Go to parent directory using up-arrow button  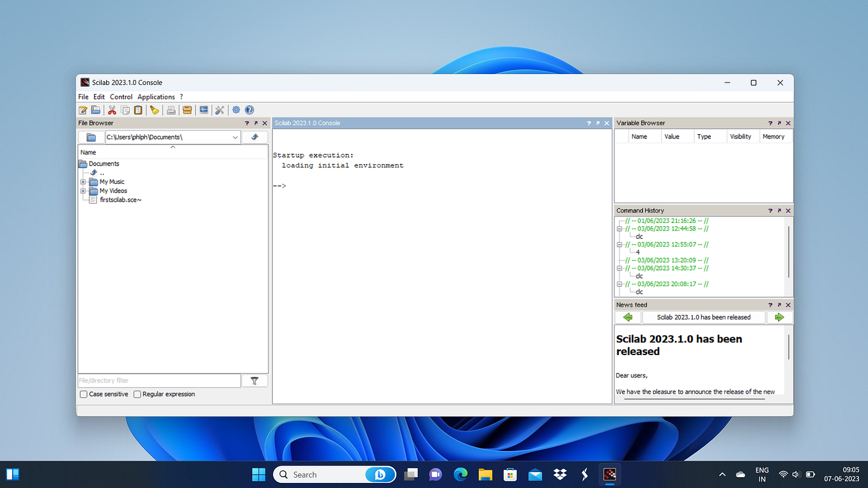pyautogui.click(x=254, y=137)
